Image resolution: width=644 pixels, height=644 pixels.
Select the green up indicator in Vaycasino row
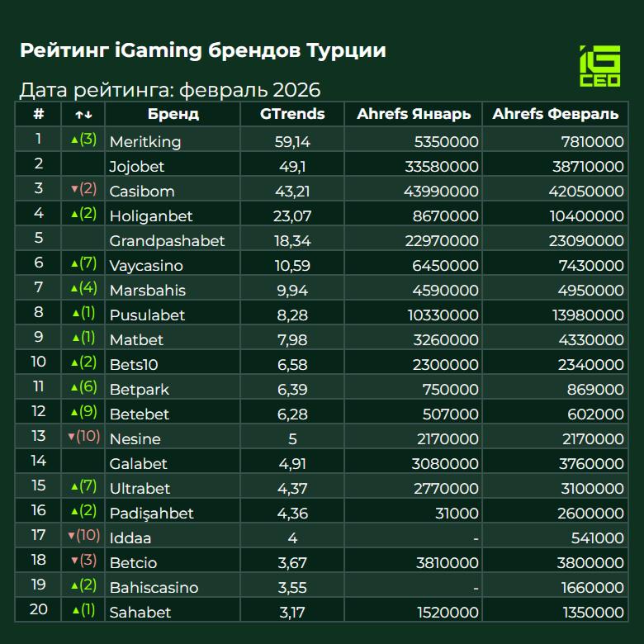(74, 263)
